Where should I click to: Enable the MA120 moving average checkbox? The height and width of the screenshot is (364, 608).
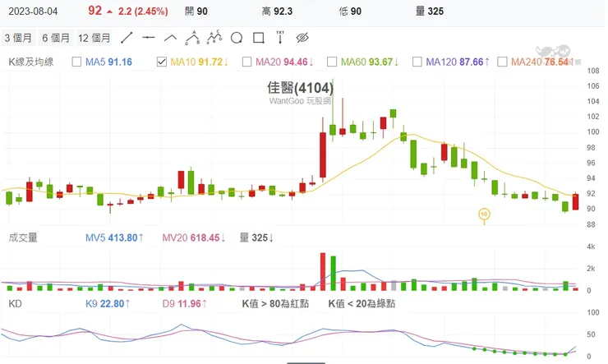click(x=417, y=62)
